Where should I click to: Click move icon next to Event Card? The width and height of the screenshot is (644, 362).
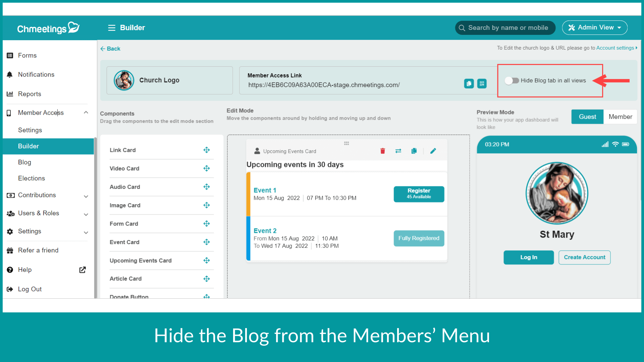(207, 242)
